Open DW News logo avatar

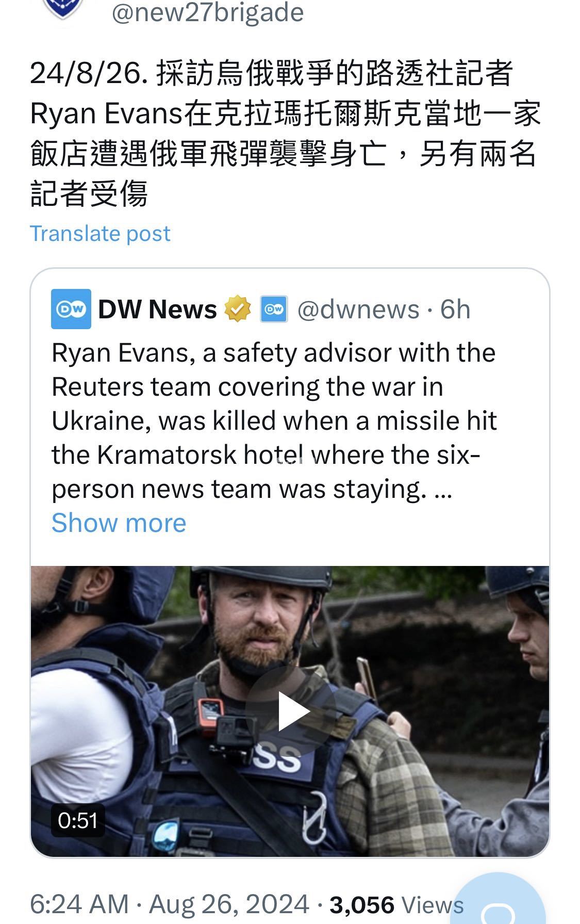pyautogui.click(x=71, y=309)
